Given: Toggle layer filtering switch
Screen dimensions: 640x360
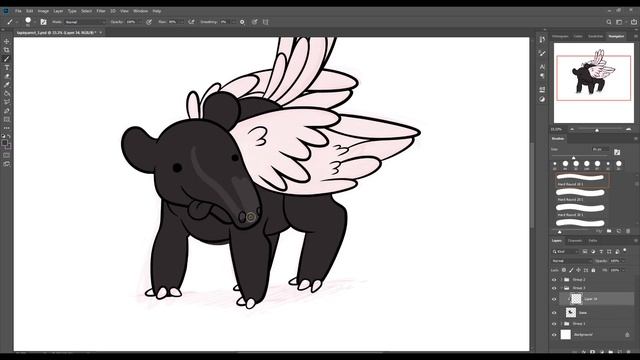Looking at the screenshot, I should pyautogui.click(x=625, y=250).
